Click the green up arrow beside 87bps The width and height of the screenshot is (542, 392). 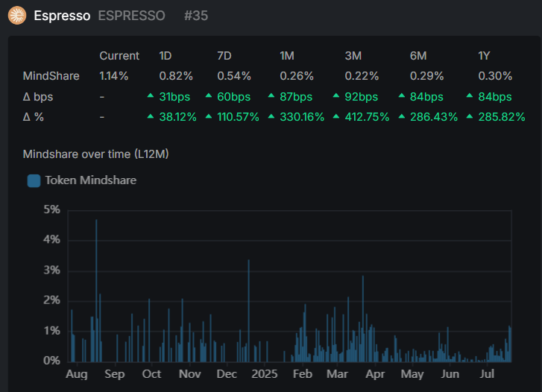[271, 95]
